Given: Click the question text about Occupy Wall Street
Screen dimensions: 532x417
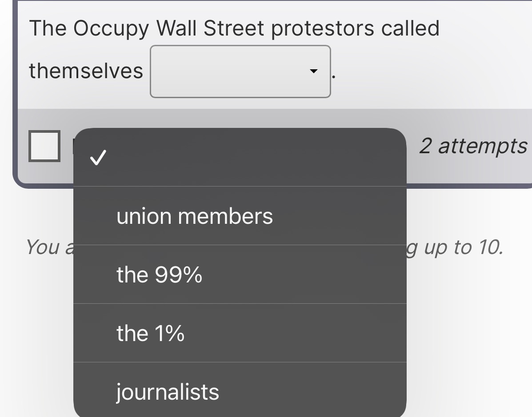Looking at the screenshot, I should 234,28.
